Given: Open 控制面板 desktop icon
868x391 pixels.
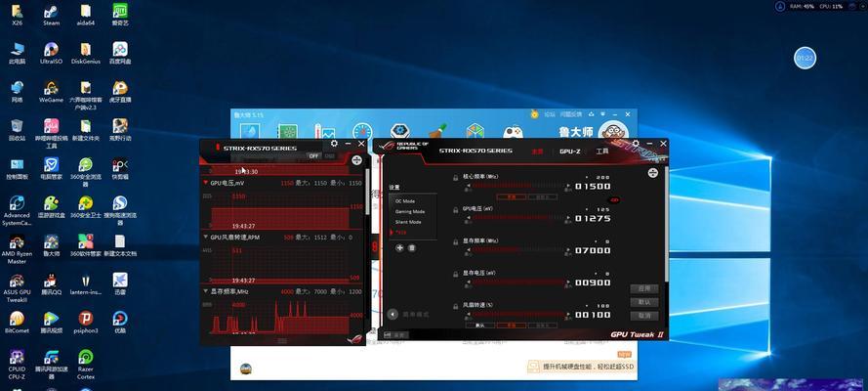Looking at the screenshot, I should (x=17, y=169).
